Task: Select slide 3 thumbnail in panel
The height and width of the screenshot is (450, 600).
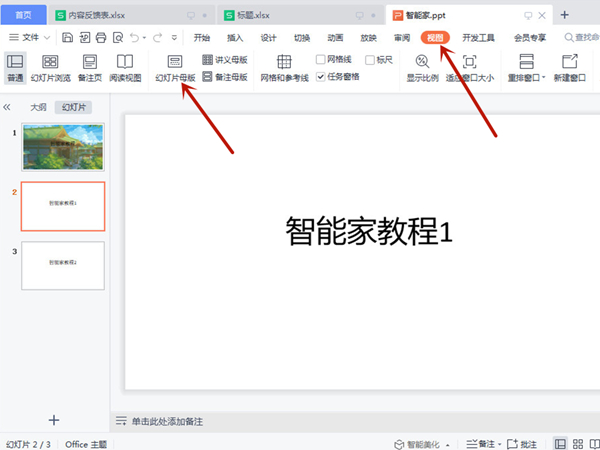Action: 63,265
